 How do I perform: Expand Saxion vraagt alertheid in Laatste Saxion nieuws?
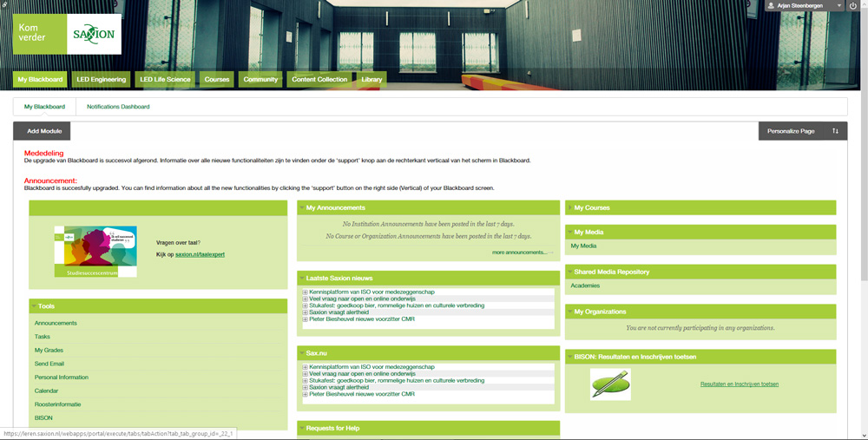pyautogui.click(x=305, y=312)
